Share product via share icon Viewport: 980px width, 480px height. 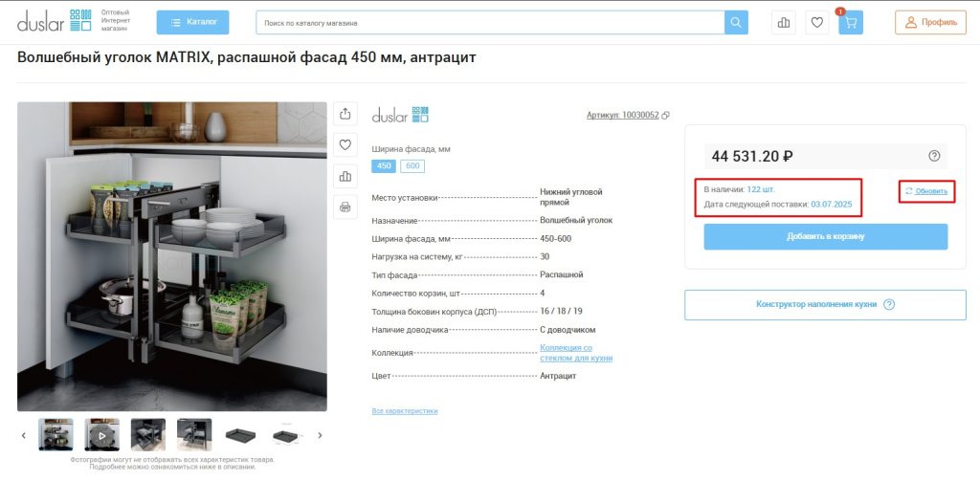click(x=345, y=114)
